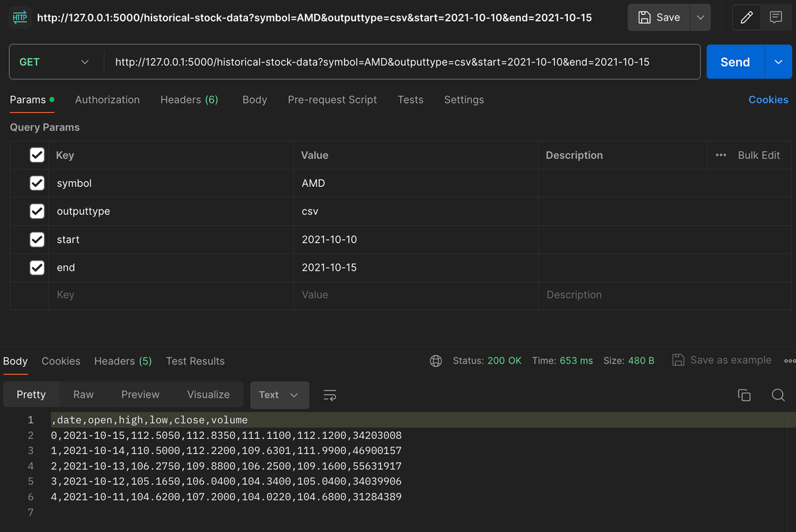Click the request URL input field
This screenshot has height=532, width=796.
[398, 63]
